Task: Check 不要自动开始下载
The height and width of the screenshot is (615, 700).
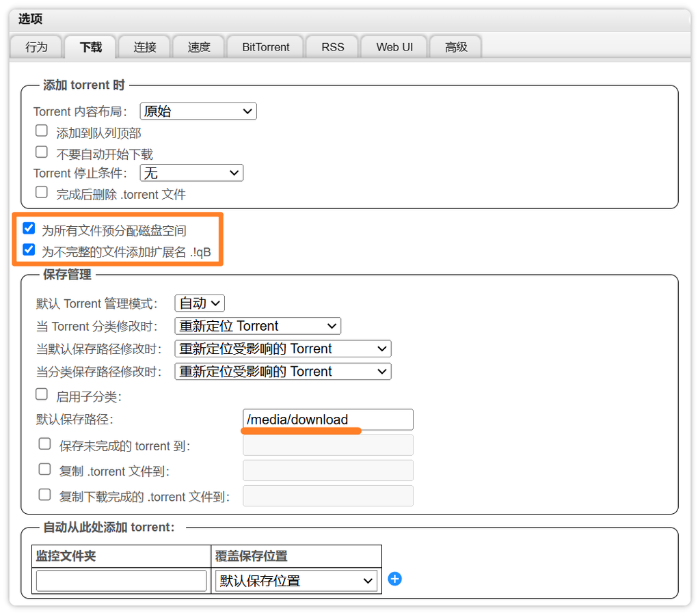Action: [x=41, y=152]
